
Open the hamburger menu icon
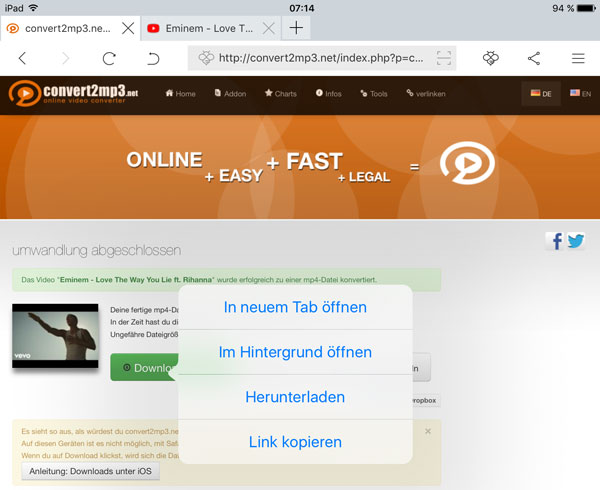[x=578, y=59]
